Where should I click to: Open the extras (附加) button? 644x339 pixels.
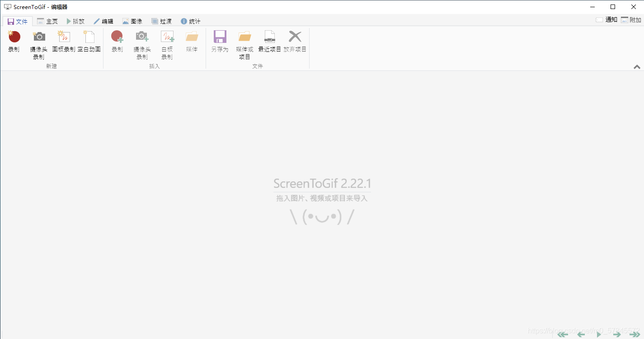point(631,20)
